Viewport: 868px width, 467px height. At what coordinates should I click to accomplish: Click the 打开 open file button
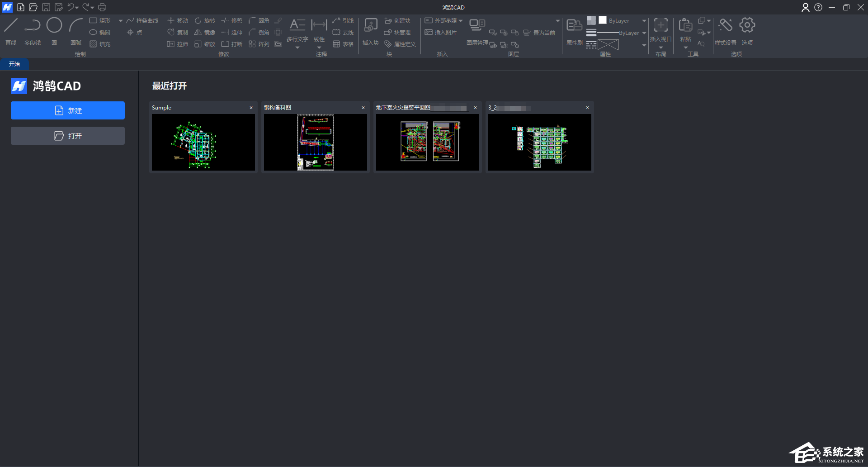click(68, 136)
